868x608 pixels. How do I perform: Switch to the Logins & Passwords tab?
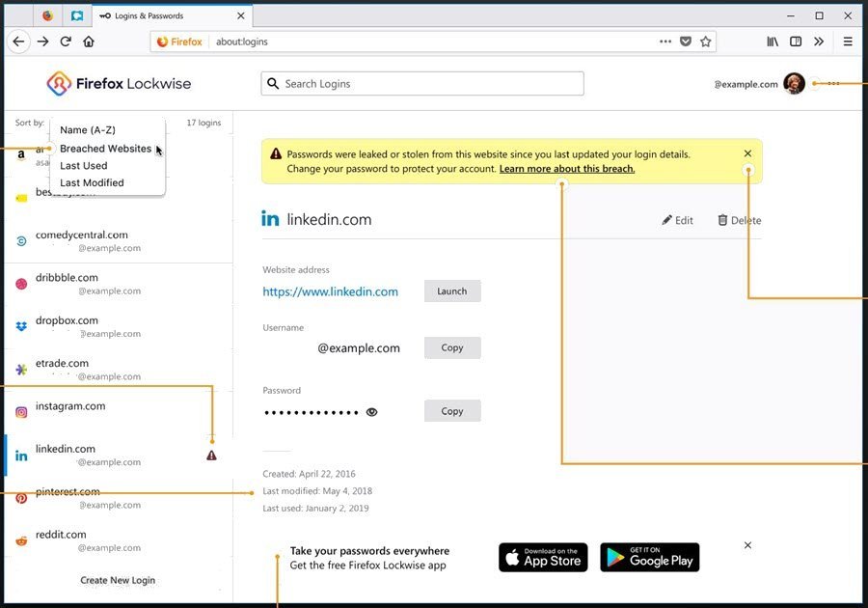[x=173, y=15]
